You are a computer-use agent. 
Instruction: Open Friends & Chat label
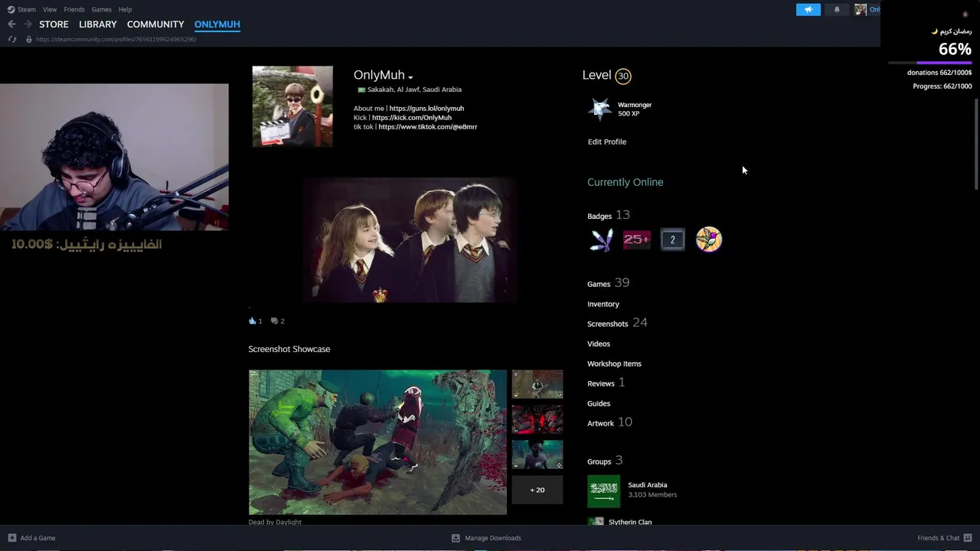tap(939, 538)
